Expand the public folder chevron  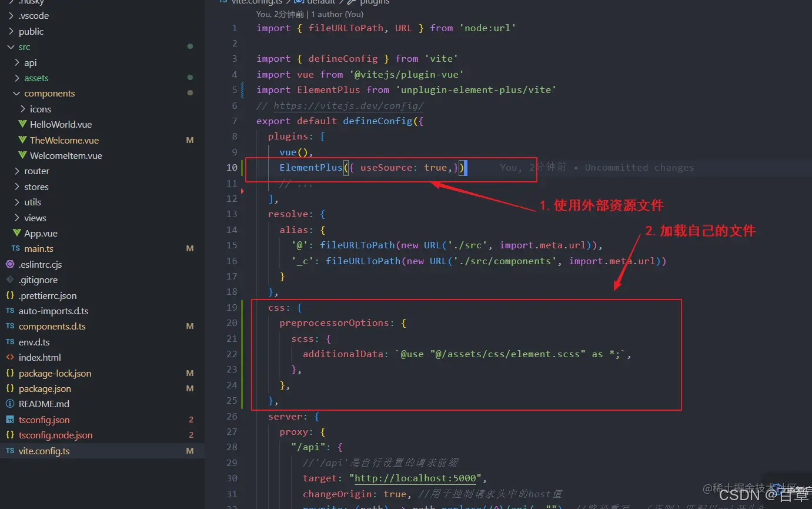(11, 32)
